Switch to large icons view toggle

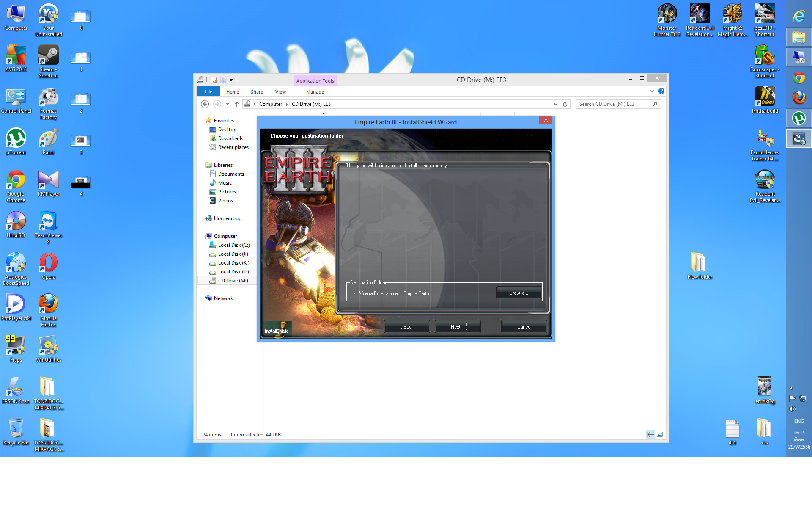click(x=660, y=434)
